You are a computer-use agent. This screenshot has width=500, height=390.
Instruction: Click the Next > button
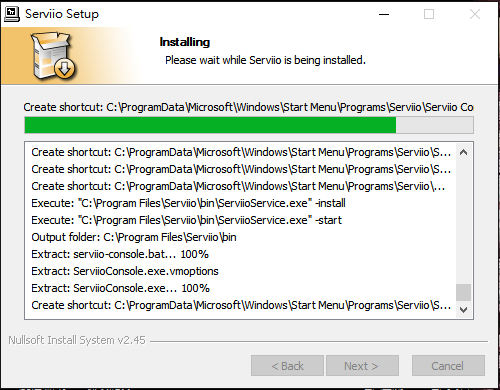pyautogui.click(x=362, y=366)
